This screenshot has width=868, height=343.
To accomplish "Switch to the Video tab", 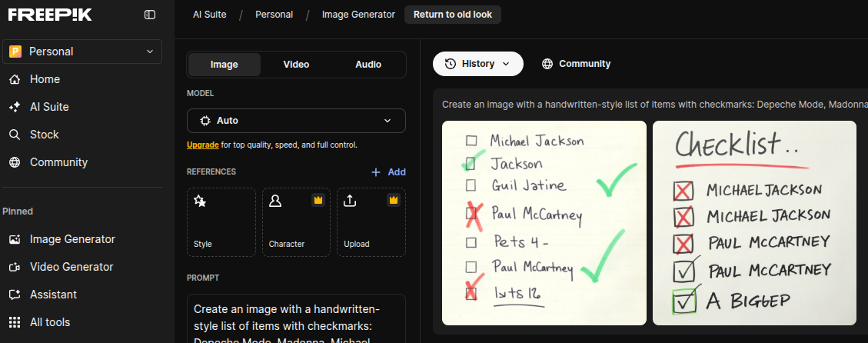I will pyautogui.click(x=296, y=65).
